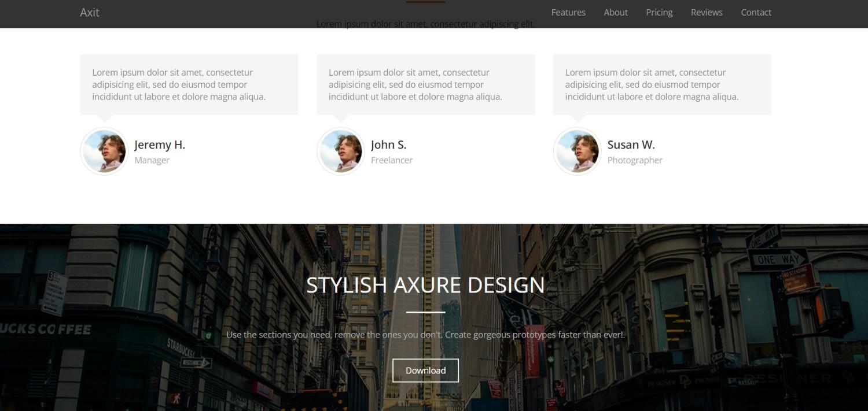Jump to the Reviews section
868x411 pixels.
click(x=707, y=13)
